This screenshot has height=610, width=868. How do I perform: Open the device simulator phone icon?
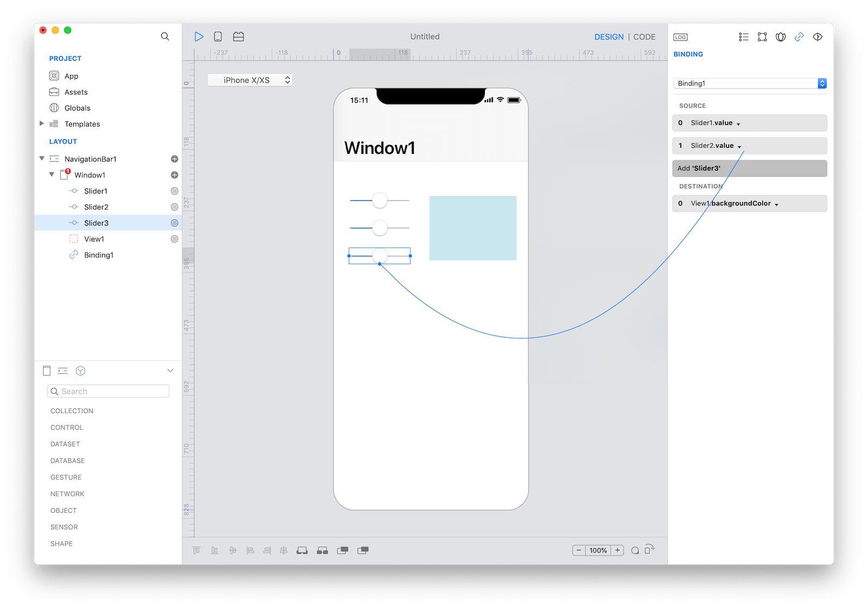pos(218,37)
